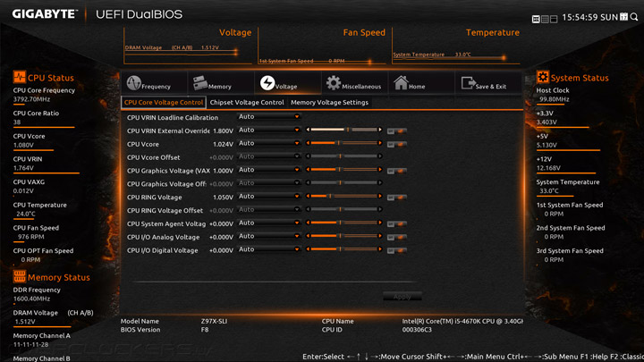Screen dimensions: 644x362
Task: Open the calendar icon next to SUN
Action: click(624, 17)
